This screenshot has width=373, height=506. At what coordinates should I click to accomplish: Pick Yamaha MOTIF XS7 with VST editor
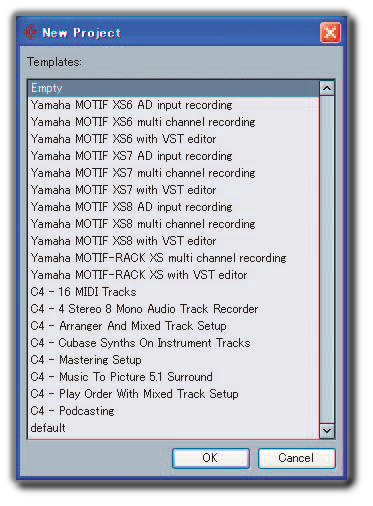(x=174, y=190)
